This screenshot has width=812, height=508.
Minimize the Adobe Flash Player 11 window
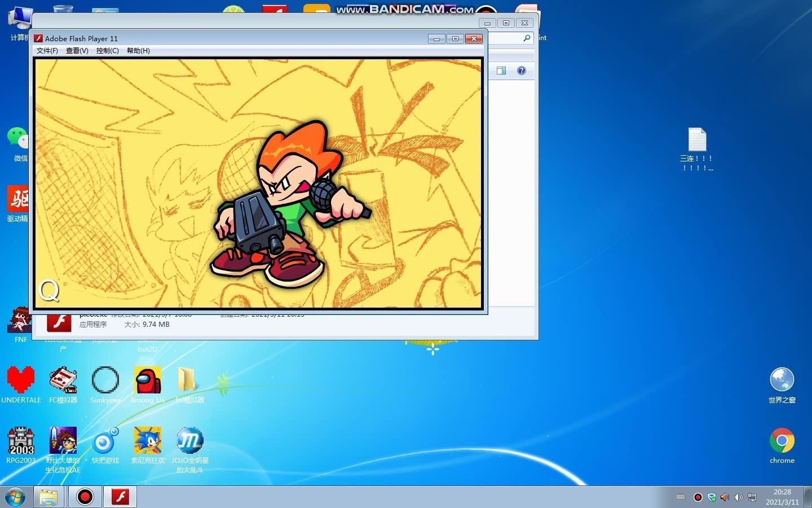click(x=436, y=38)
